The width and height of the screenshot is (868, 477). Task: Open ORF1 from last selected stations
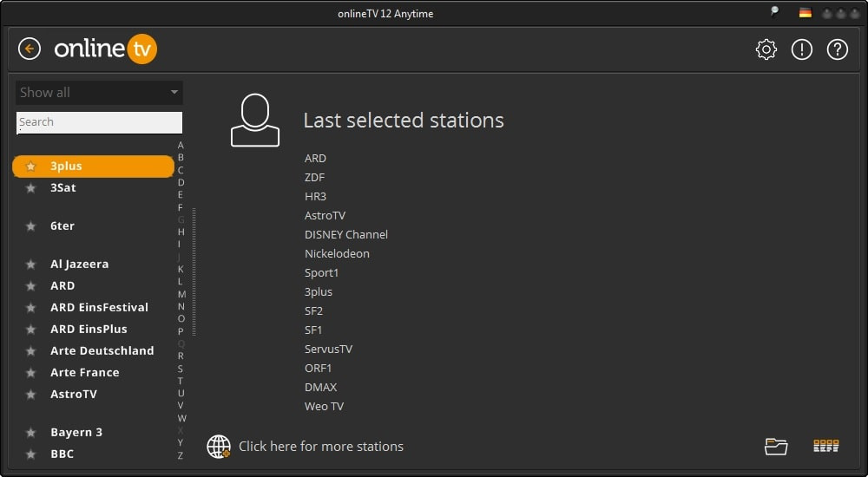click(x=318, y=368)
